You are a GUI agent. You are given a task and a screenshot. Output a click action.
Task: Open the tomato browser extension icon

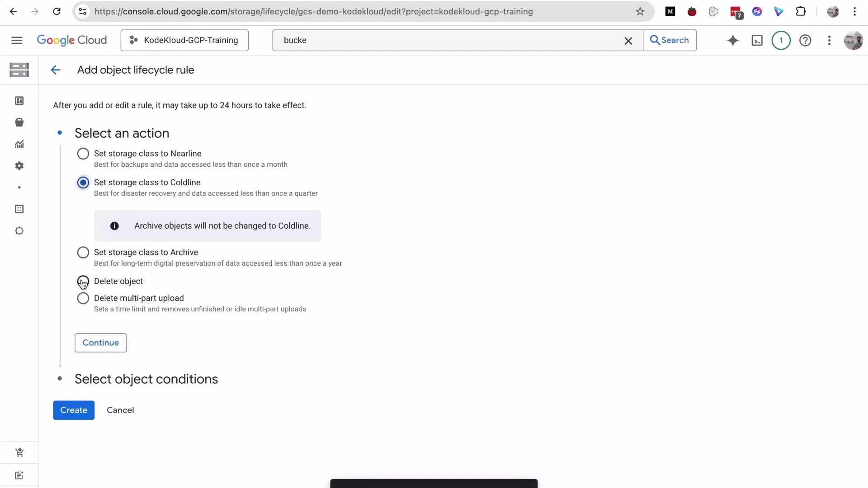692,12
